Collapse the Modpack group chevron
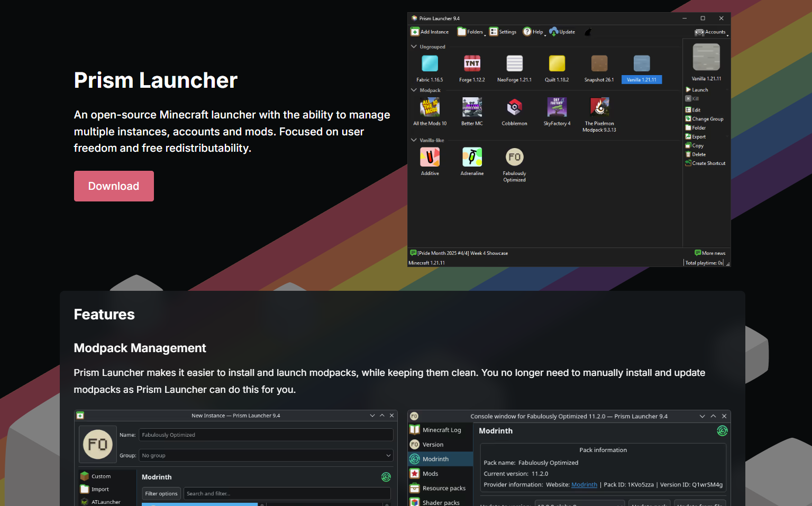The width and height of the screenshot is (812, 506). pyautogui.click(x=414, y=90)
